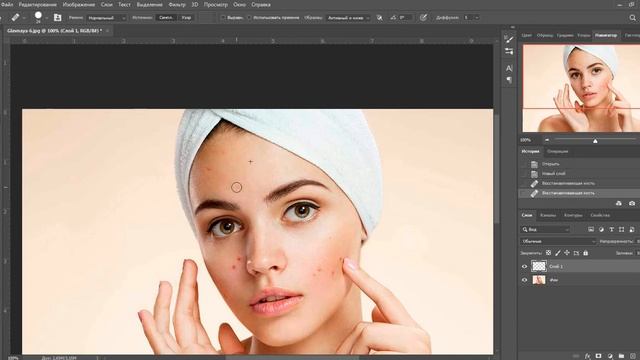The width and height of the screenshot is (640, 360).
Task: Click the add layer style fx icon
Action: pyautogui.click(x=587, y=356)
